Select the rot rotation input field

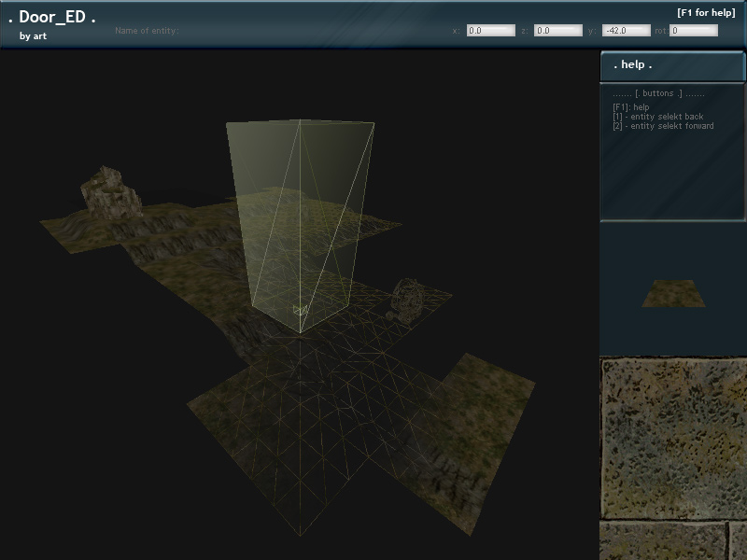(694, 31)
